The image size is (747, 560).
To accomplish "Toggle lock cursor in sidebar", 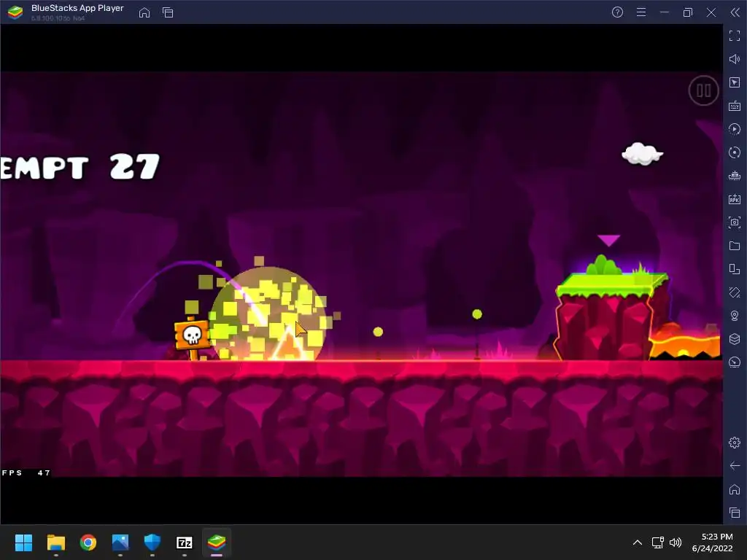I will [735, 82].
